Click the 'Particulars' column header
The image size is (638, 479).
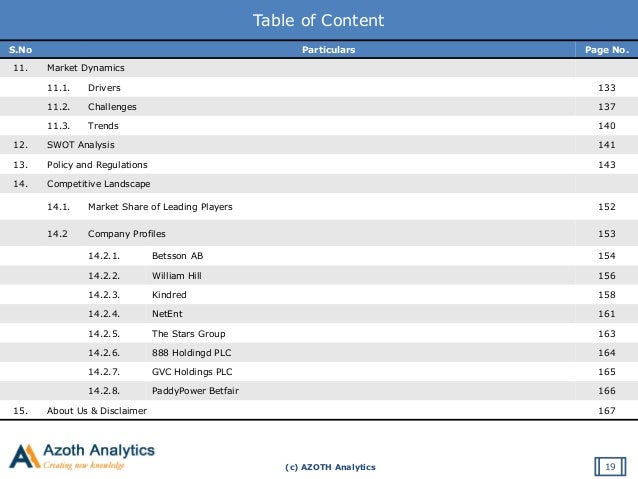(x=328, y=50)
